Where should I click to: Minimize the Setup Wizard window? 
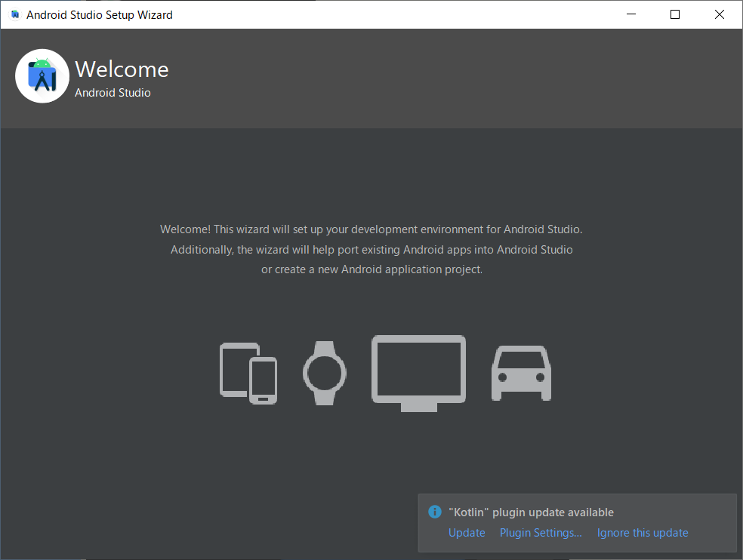tap(634, 14)
